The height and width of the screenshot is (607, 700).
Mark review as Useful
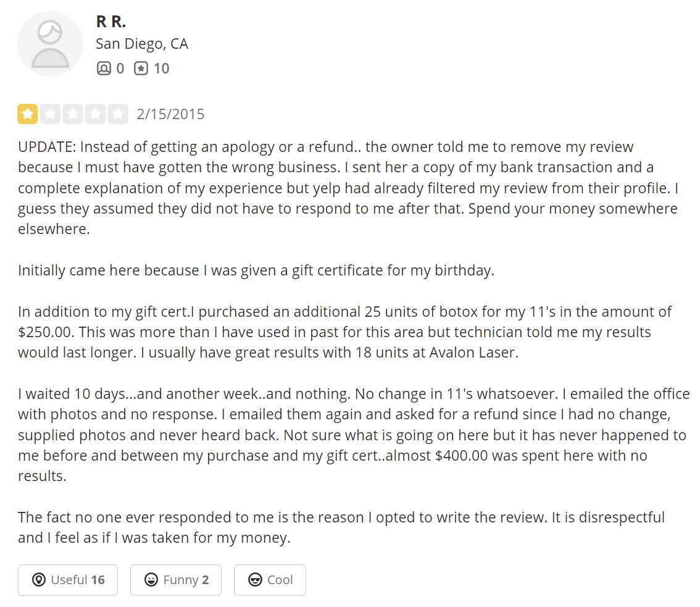(68, 580)
